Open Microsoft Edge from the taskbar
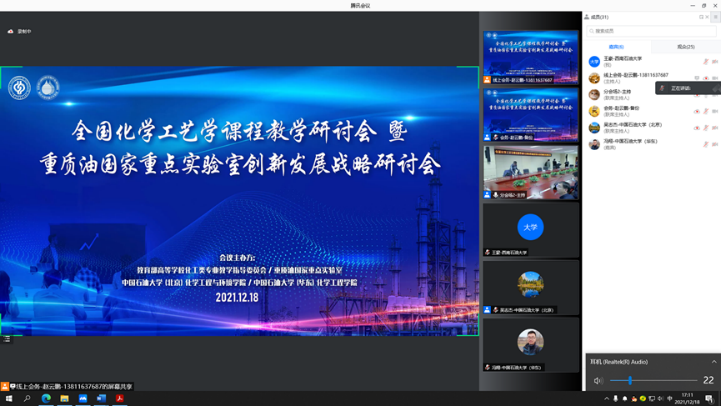This screenshot has width=721, height=406. pyautogui.click(x=46, y=398)
